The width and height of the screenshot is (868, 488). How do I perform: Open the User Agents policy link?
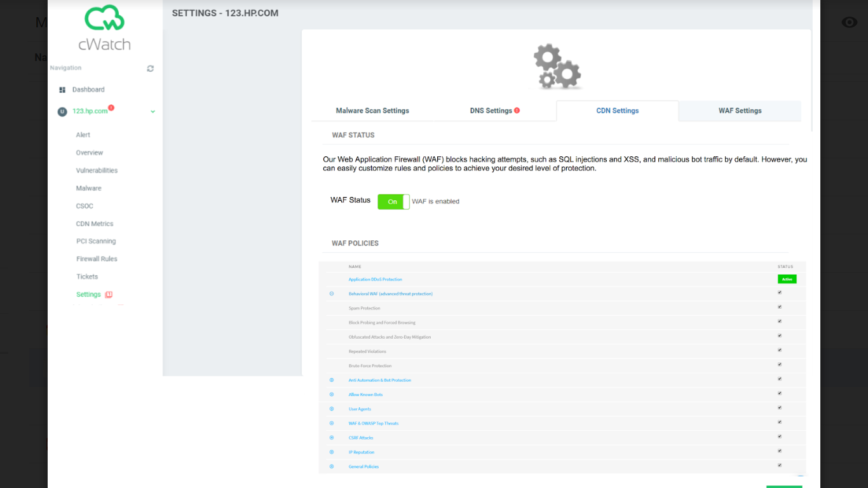(360, 409)
